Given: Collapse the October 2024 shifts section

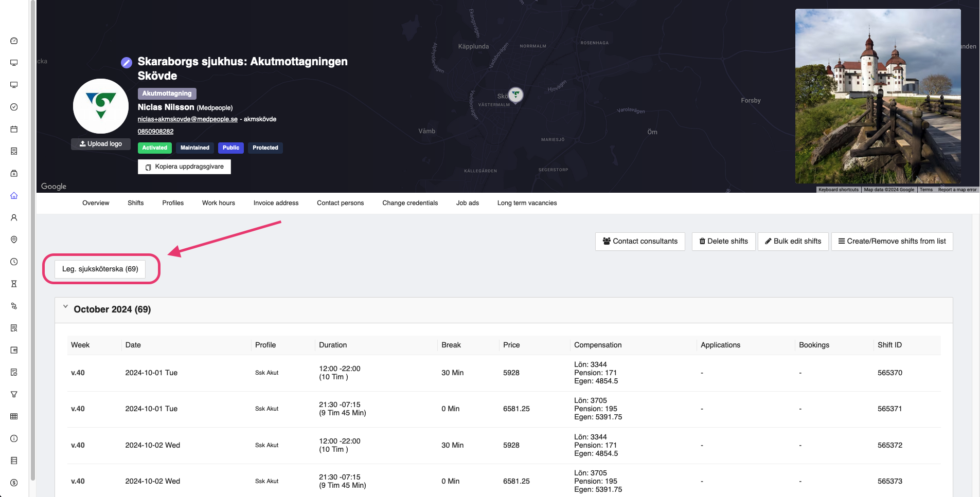Looking at the screenshot, I should (66, 307).
